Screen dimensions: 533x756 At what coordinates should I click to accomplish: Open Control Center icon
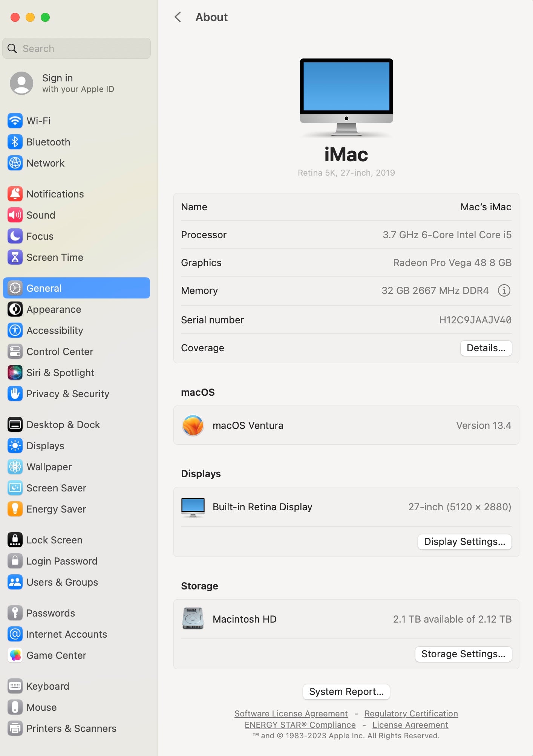pyautogui.click(x=15, y=352)
